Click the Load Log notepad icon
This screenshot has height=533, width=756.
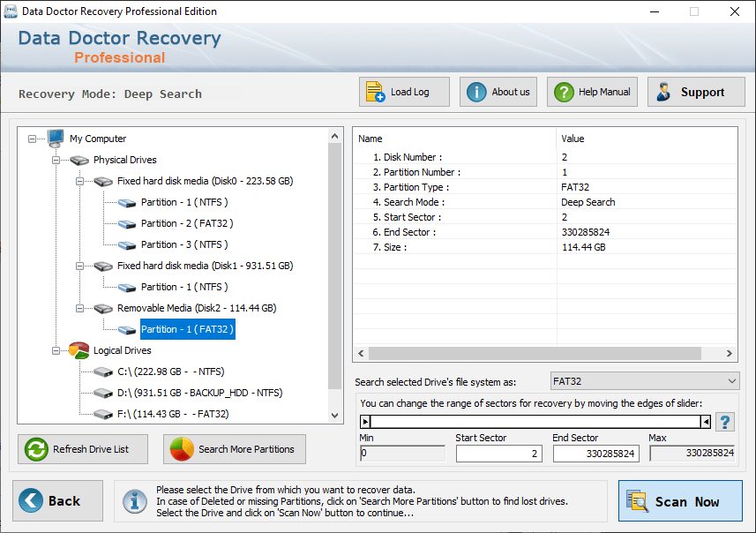click(x=375, y=92)
